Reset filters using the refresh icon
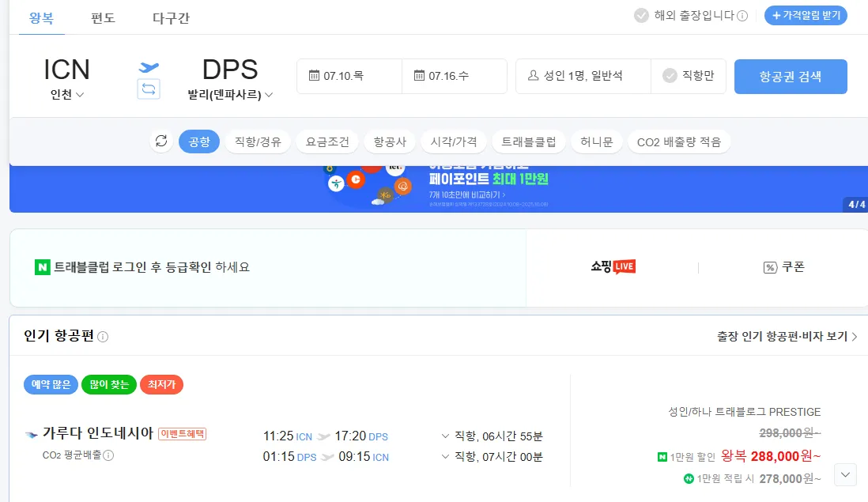The image size is (868, 502). pos(161,141)
